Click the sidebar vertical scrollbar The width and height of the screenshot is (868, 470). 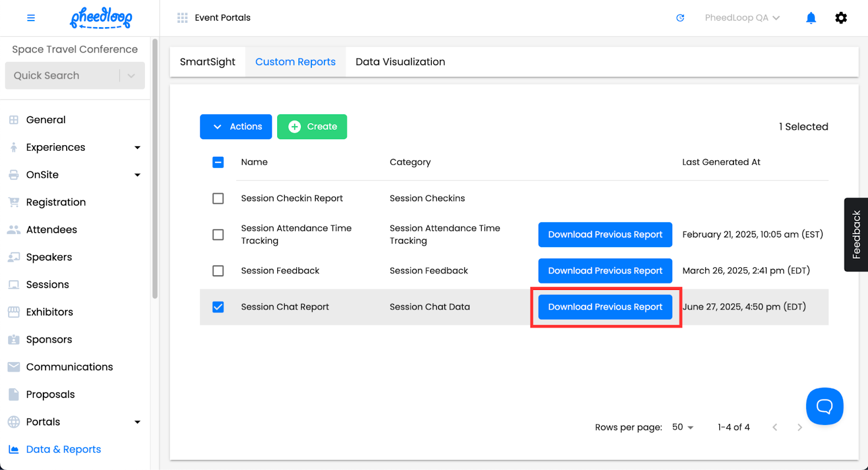[155, 169]
